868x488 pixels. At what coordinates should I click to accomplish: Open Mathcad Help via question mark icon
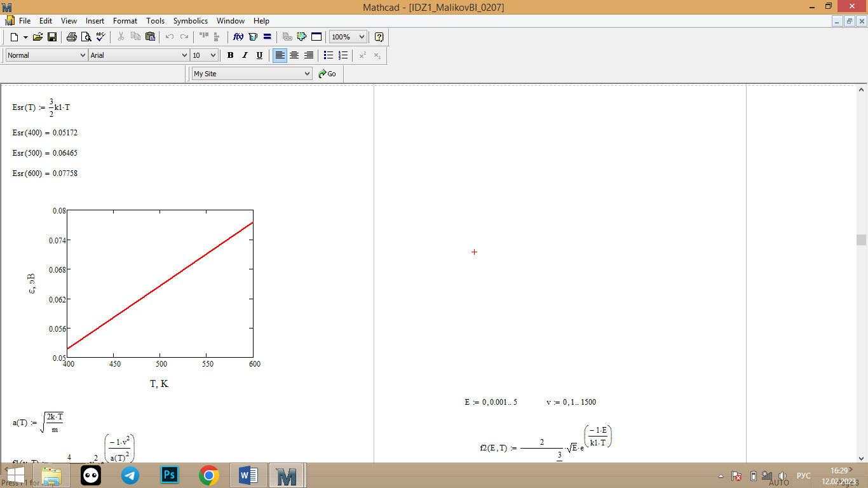click(379, 37)
